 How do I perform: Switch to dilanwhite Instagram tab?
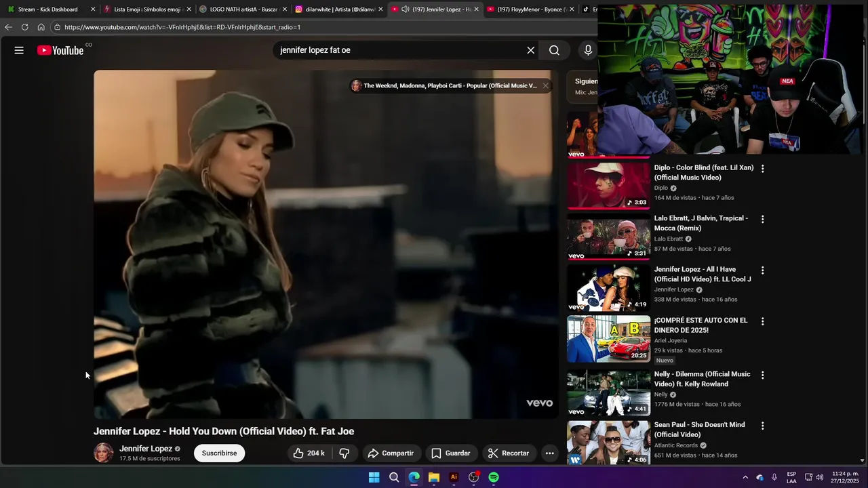(339, 9)
